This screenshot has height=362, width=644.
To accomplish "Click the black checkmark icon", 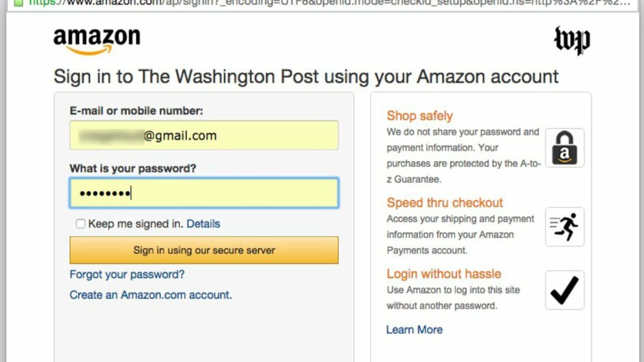I will coord(565,290).
